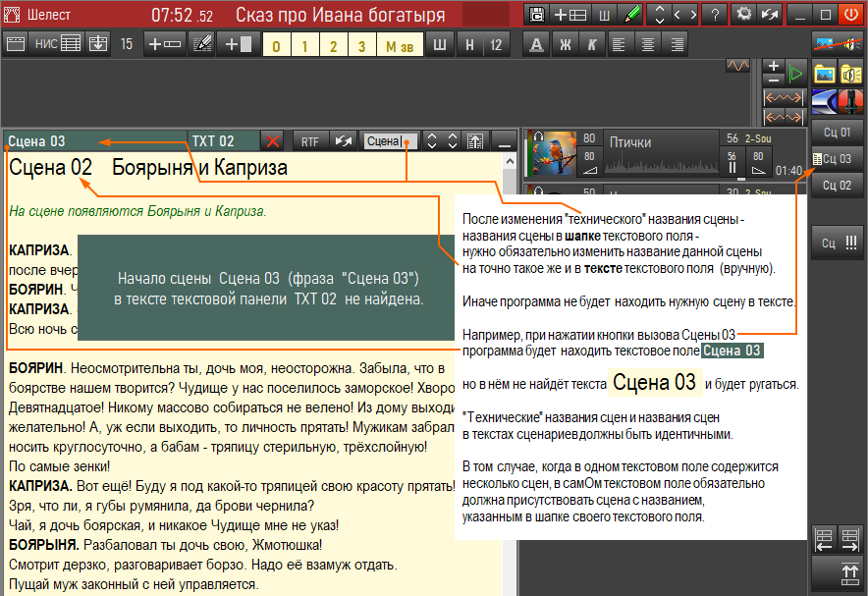Click the window layout icon left of НИС
The image size is (868, 596).
point(16,44)
